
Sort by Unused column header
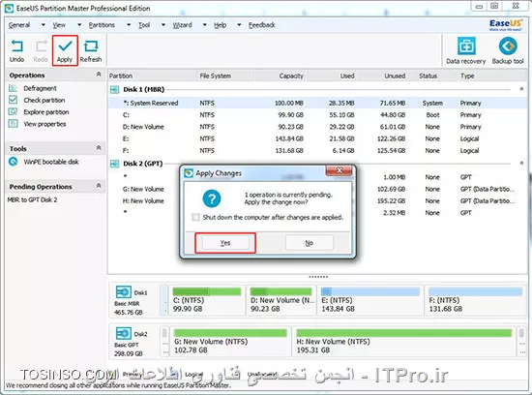click(382, 76)
